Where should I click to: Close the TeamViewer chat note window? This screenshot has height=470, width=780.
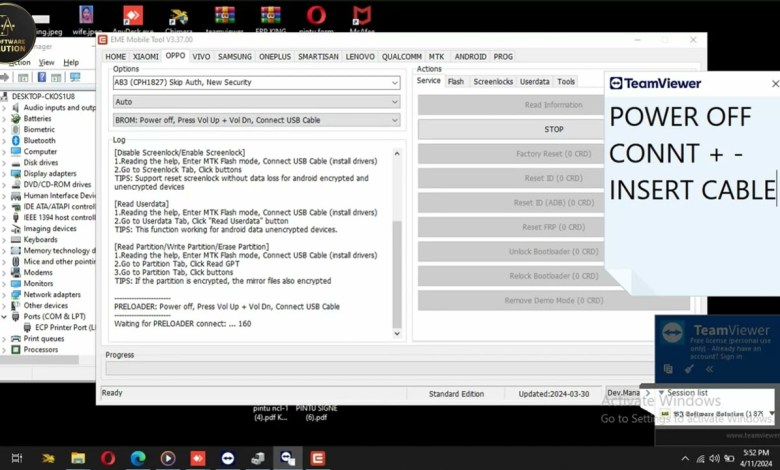pos(775,84)
